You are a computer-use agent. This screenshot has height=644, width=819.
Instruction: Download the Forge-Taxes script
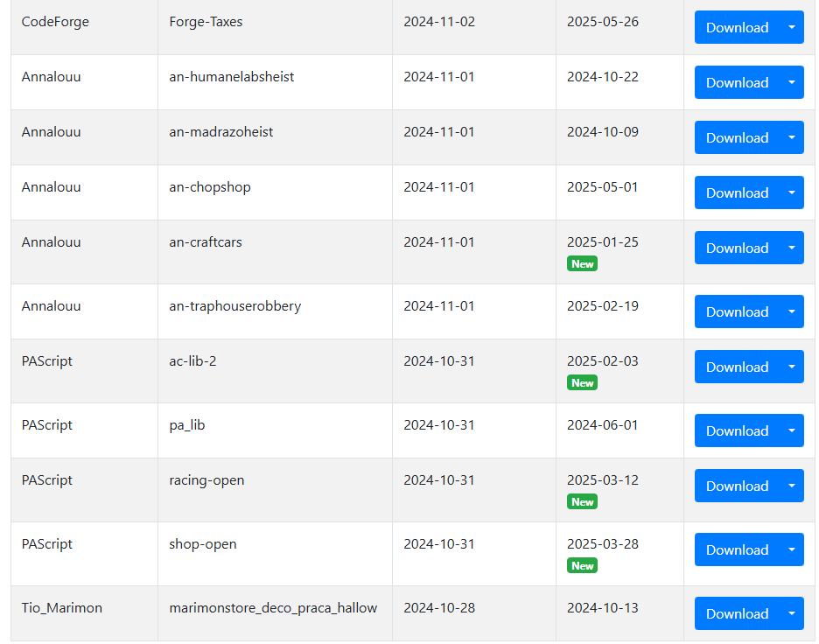(x=737, y=27)
